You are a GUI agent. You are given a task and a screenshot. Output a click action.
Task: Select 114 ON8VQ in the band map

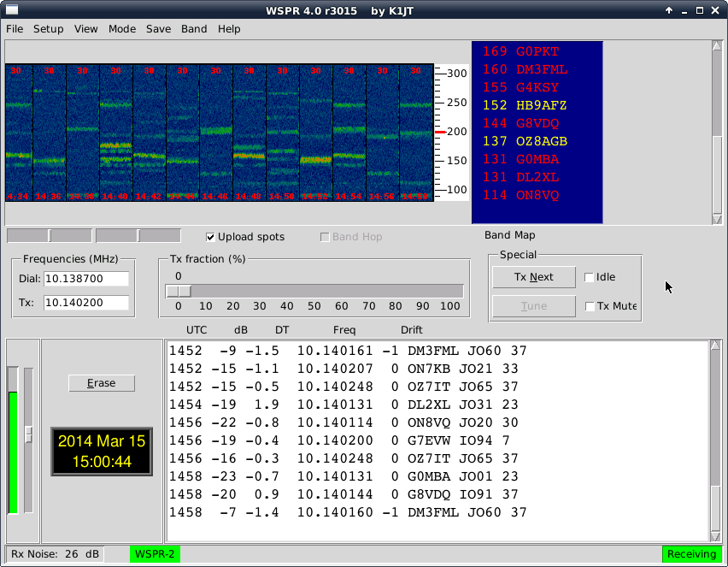pyautogui.click(x=520, y=195)
